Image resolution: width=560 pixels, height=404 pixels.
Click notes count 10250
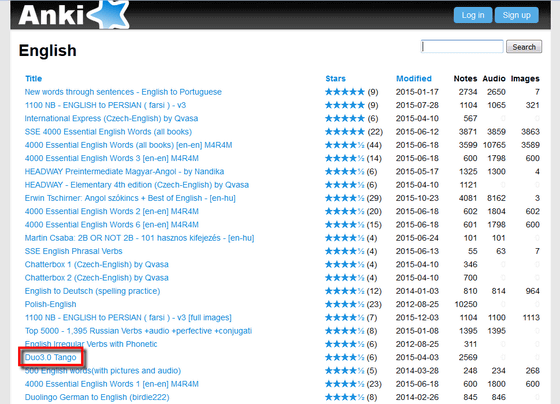click(x=466, y=304)
